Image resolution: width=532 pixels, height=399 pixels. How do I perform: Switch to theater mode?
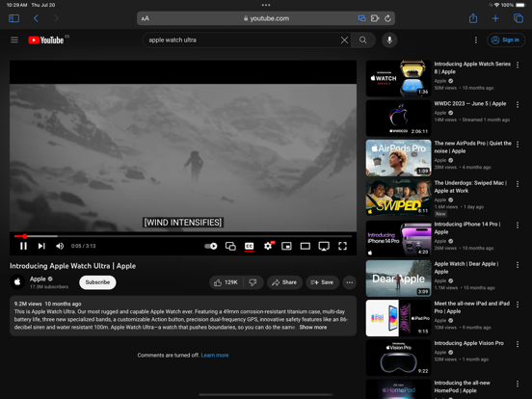(306, 246)
